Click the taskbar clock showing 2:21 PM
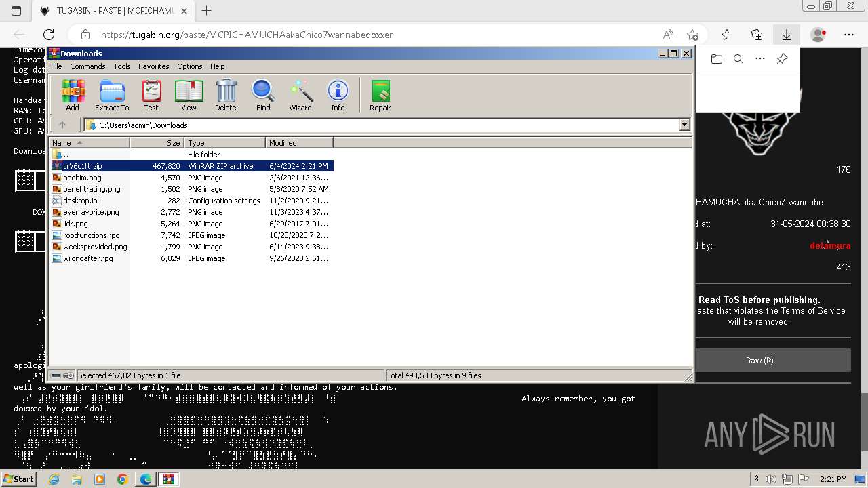 [832, 479]
